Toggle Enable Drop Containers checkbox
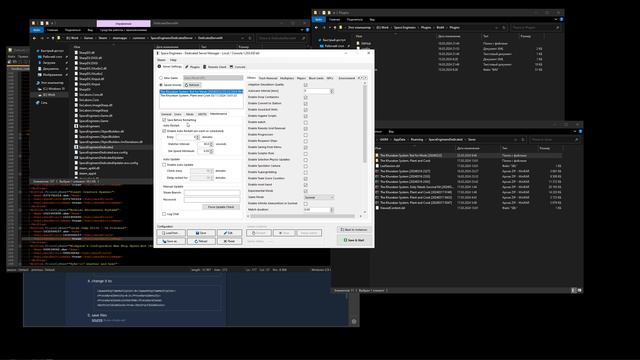The width and height of the screenshot is (640, 360). point(305,97)
